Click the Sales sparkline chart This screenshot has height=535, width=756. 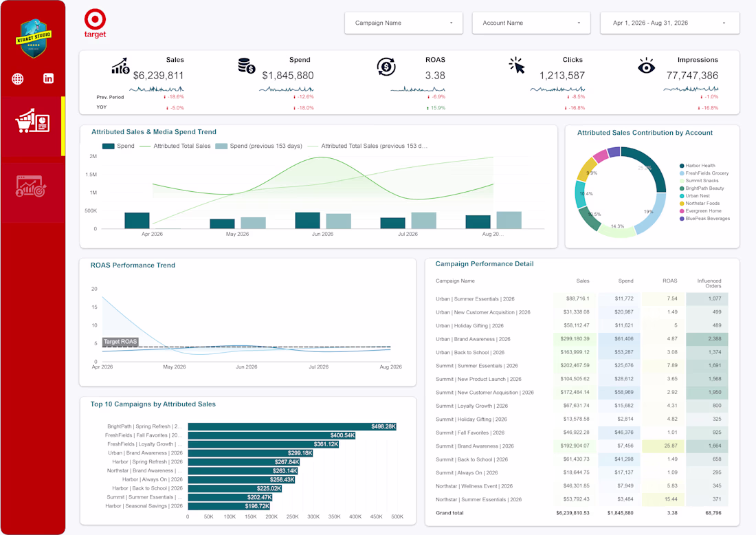pos(157,89)
